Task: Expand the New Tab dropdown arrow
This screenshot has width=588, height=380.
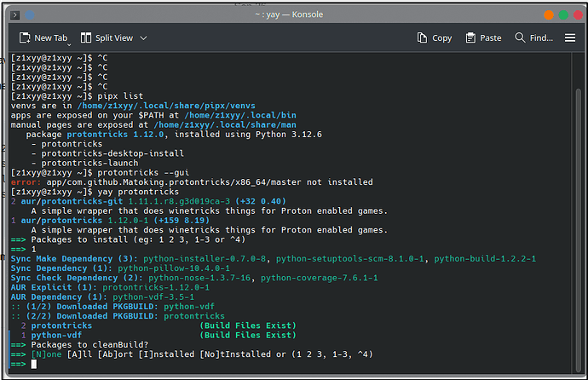Action: point(69,45)
